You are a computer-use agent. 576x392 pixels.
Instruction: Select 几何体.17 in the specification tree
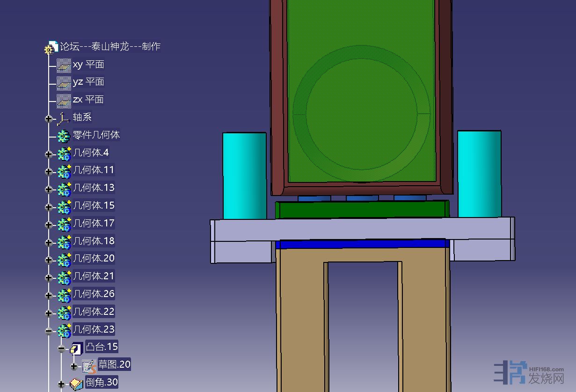click(94, 223)
